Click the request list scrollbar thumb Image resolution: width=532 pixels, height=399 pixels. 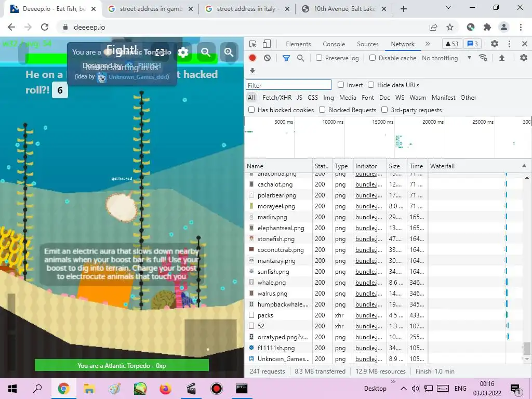(x=526, y=348)
